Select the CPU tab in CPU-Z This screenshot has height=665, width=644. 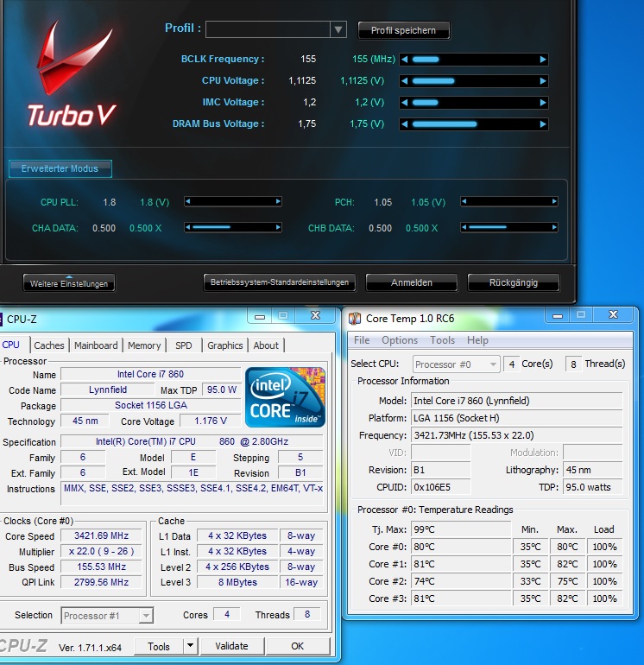[11, 345]
